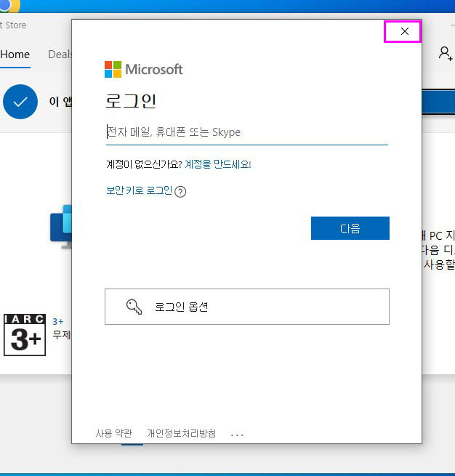Click the Microsoft logo in the dialog
The image size is (455, 476).
(x=144, y=69)
